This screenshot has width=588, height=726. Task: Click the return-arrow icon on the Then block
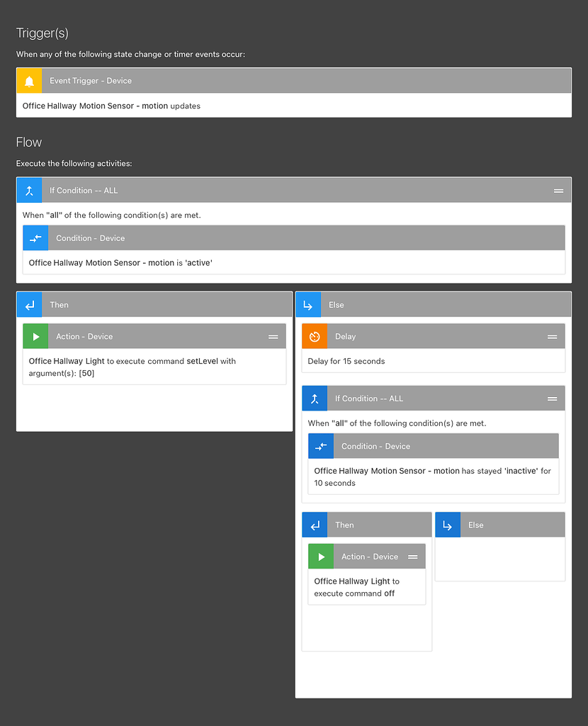click(x=28, y=304)
